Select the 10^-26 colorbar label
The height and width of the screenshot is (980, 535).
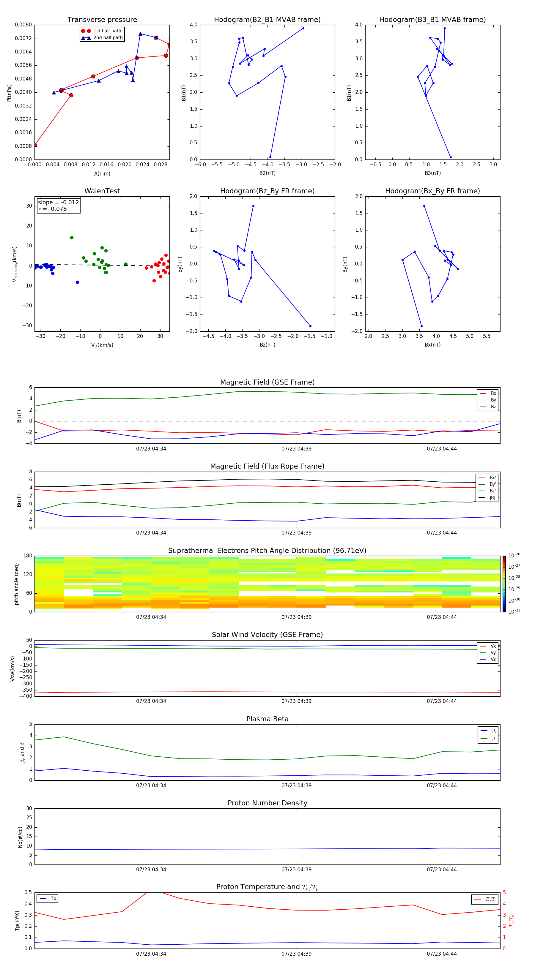(514, 555)
